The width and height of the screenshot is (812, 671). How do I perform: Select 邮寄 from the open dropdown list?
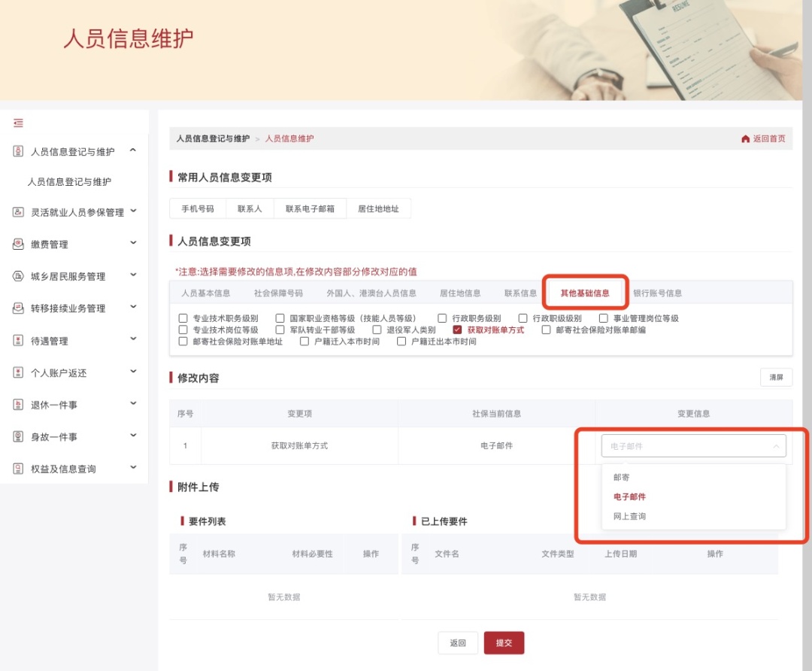(623, 477)
